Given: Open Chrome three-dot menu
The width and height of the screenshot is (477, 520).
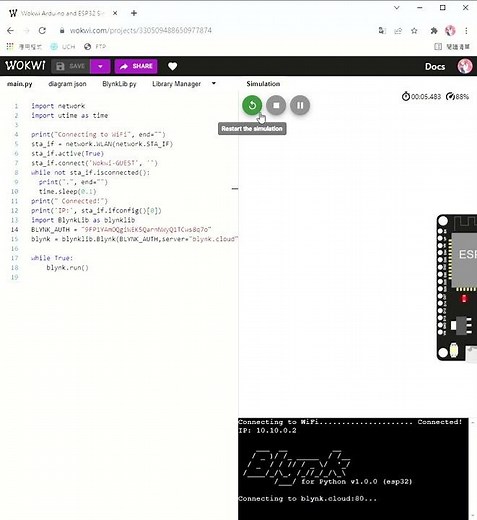Looking at the screenshot, I should pos(466,31).
